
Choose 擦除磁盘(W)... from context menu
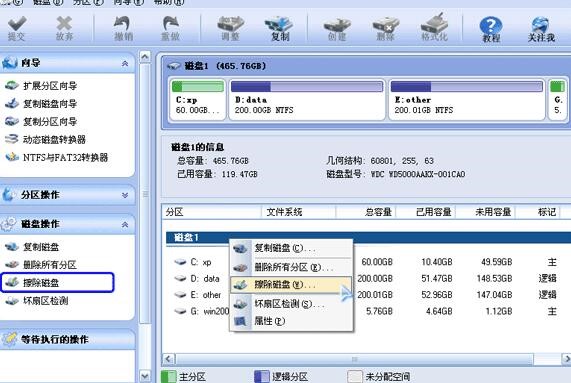(x=291, y=285)
